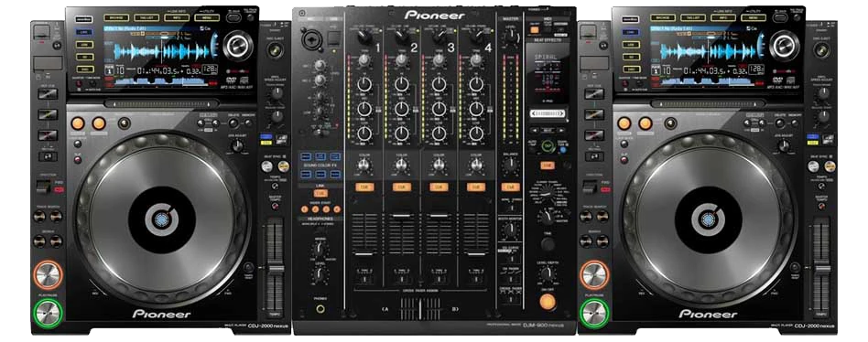Trigger HOT CUE A on left deck
The width and height of the screenshot is (868, 342).
click(x=48, y=93)
